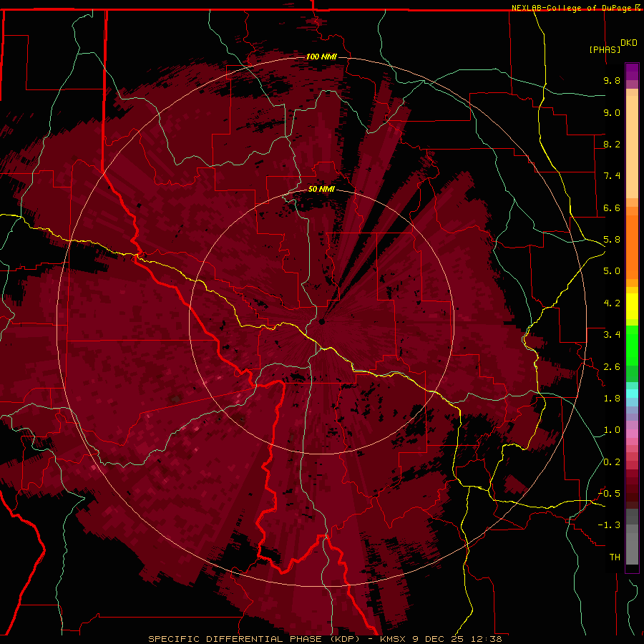Click the 9.0 value on the scale
Viewport: 644px width, 644px height.
(612, 112)
